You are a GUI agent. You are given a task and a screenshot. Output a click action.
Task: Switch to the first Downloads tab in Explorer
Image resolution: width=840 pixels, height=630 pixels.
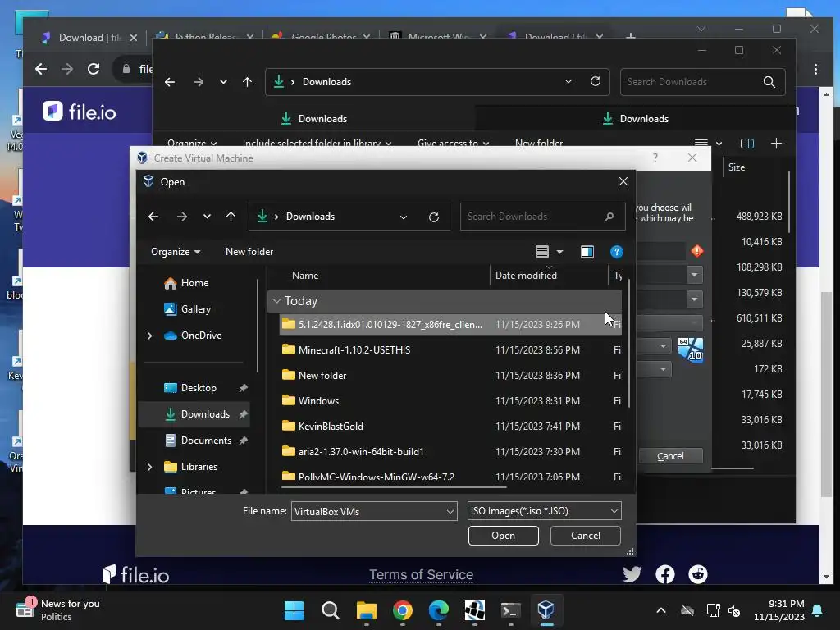[314, 118]
